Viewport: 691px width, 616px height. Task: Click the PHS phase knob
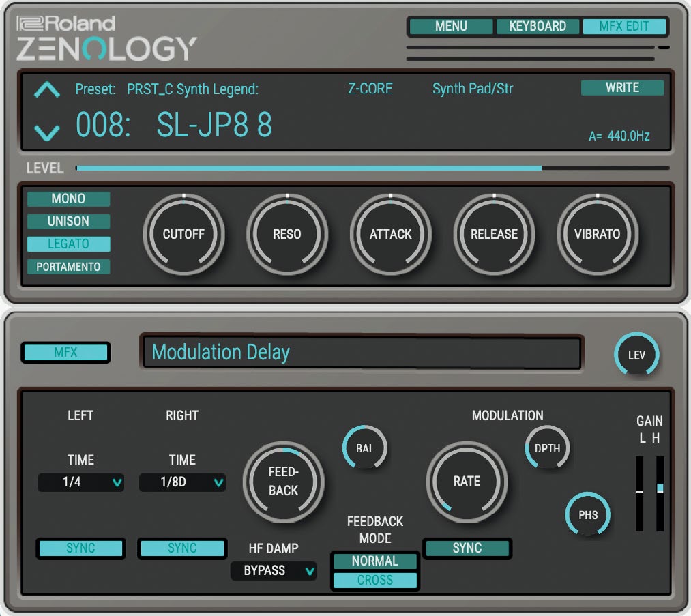588,514
